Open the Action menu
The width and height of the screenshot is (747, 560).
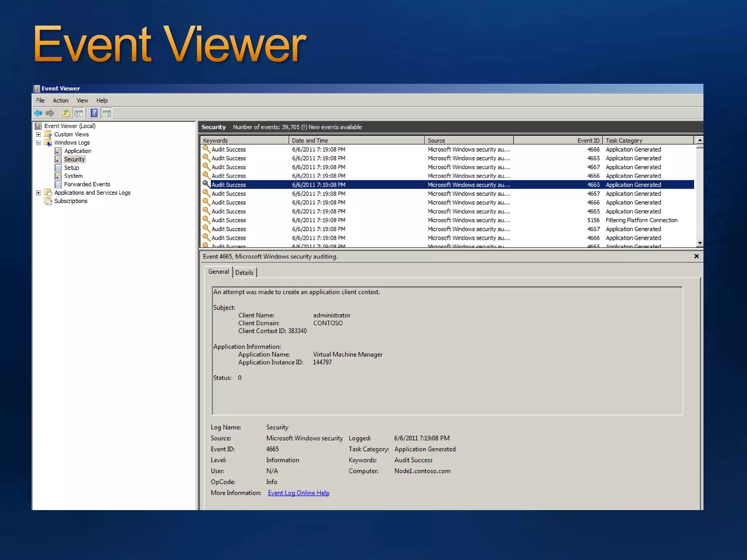61,101
